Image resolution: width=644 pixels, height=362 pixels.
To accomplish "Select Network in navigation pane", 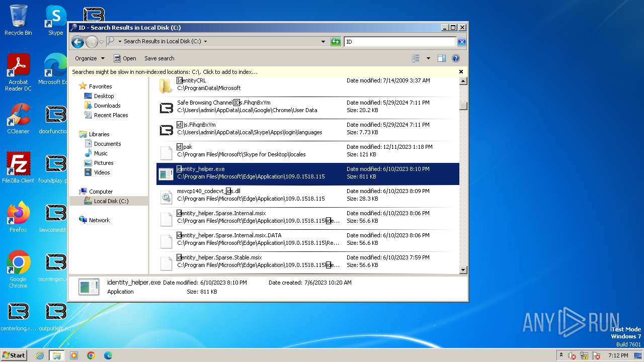I will point(99,220).
